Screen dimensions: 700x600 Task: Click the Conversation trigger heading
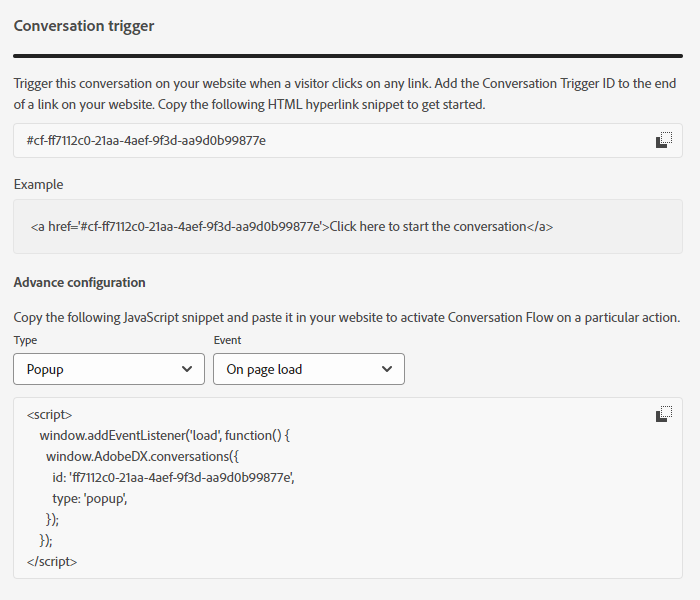(x=84, y=26)
